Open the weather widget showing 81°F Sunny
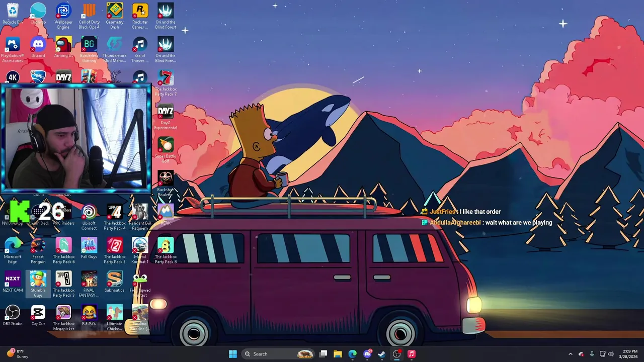The height and width of the screenshot is (362, 644). coord(17,354)
